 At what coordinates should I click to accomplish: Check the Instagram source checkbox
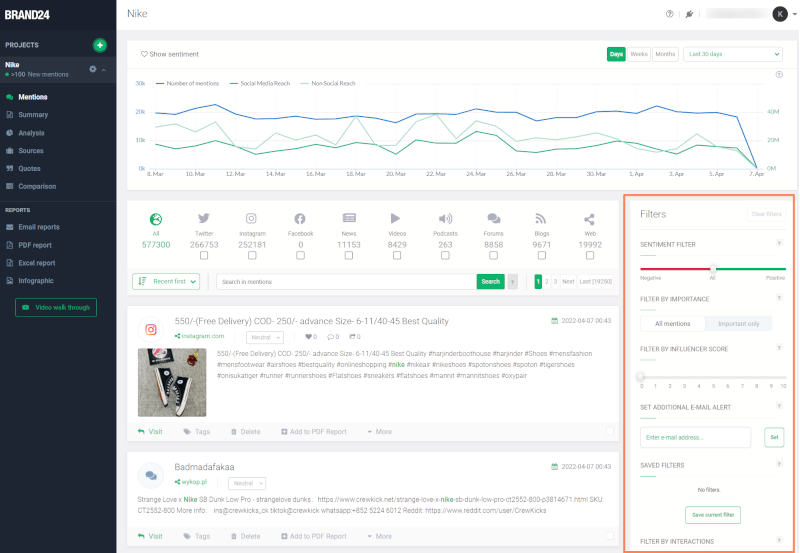coord(252,255)
